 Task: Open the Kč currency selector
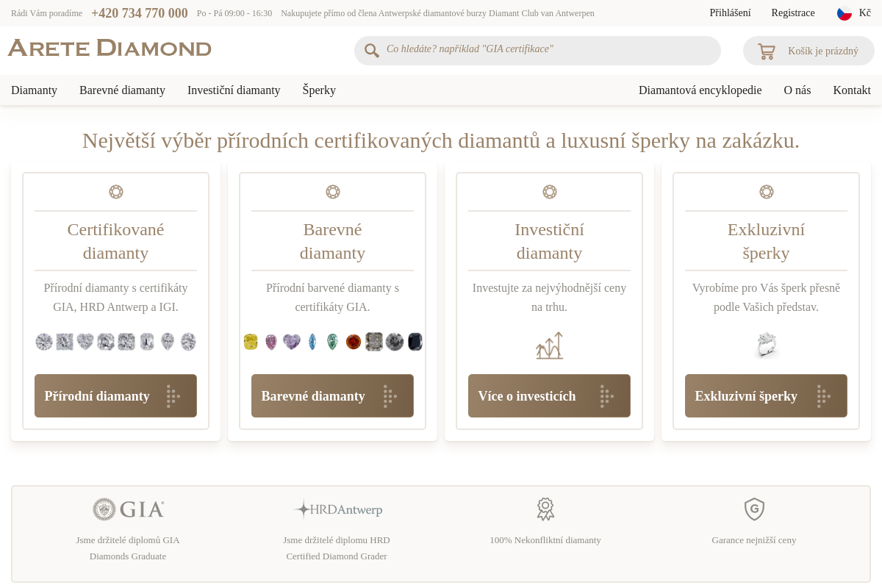(867, 12)
